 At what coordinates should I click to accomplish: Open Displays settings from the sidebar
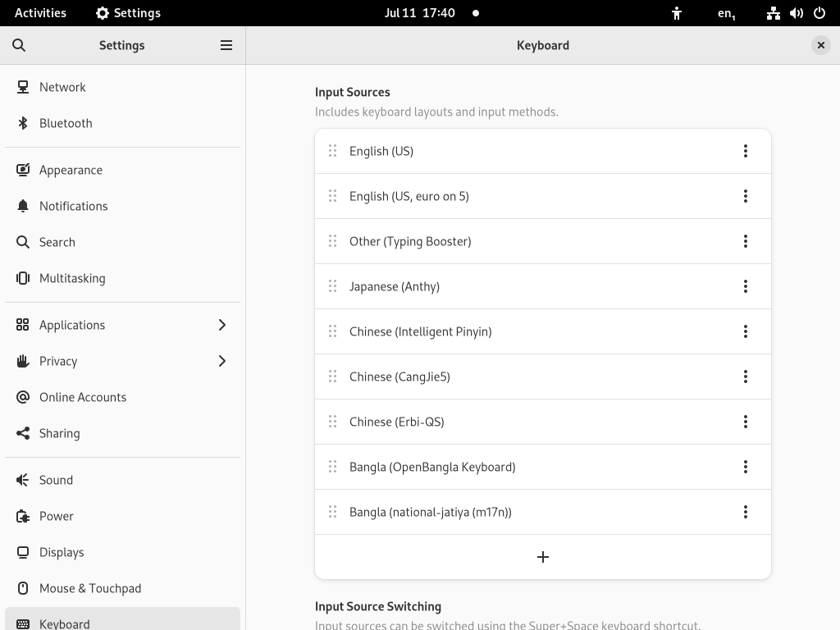(24, 552)
